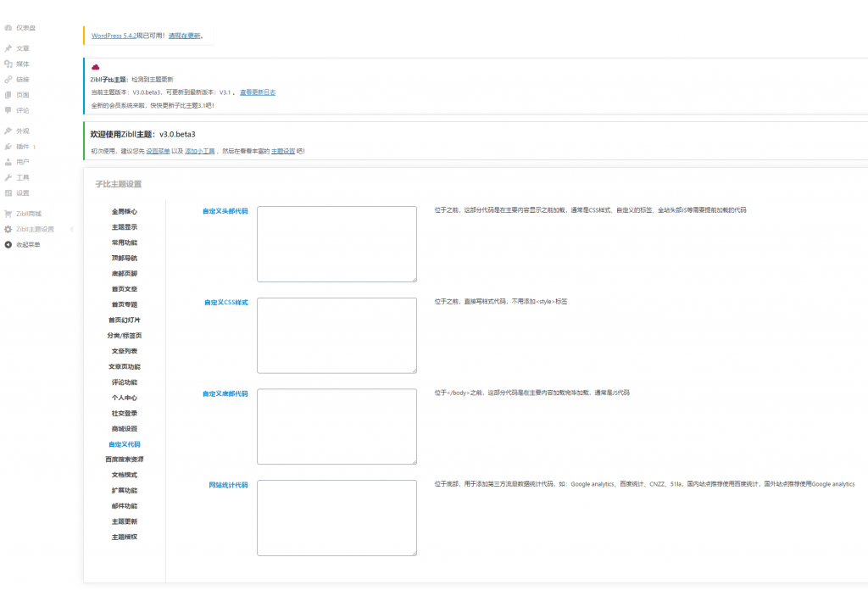Open the 文章页功能 tab
Screen dimensions: 868x613
point(125,366)
